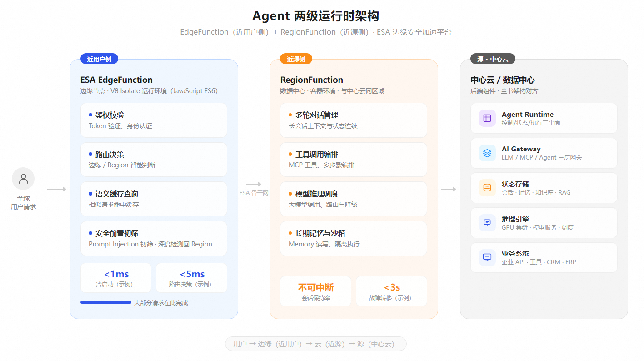Viewport: 644px width, 361px height.
Task: Click the blue progress bar beside 大部分请求在此完成
Action: [x=106, y=302]
